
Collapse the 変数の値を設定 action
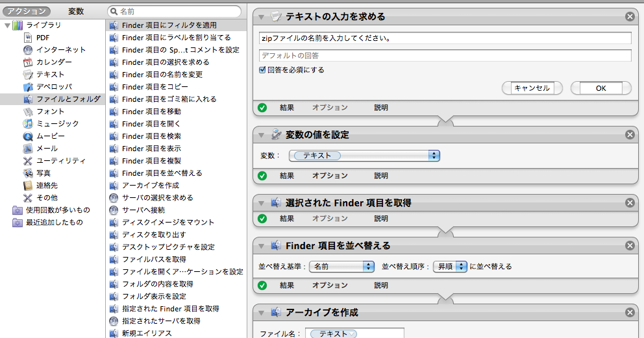coord(261,135)
